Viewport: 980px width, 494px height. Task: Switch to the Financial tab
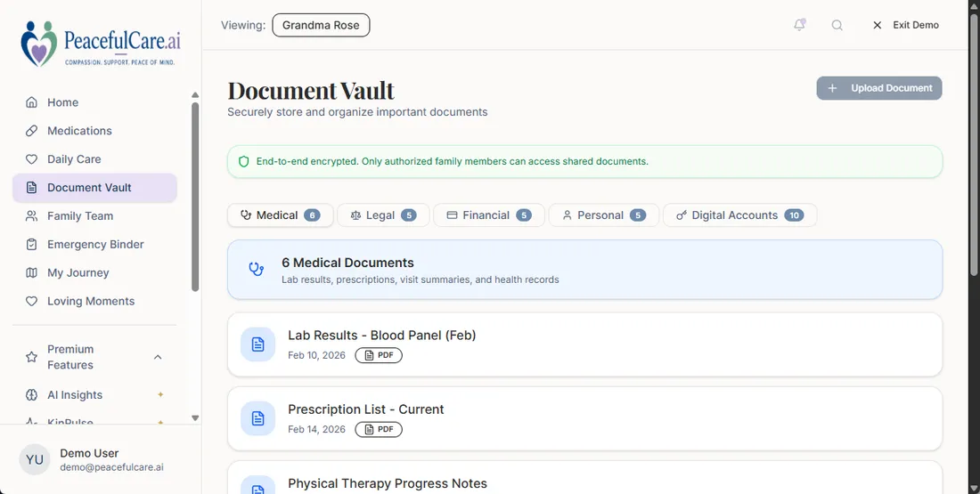tap(489, 215)
